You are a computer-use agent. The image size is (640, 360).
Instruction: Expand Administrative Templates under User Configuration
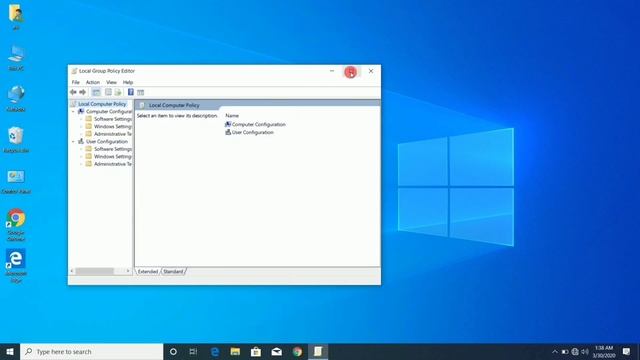(81, 164)
